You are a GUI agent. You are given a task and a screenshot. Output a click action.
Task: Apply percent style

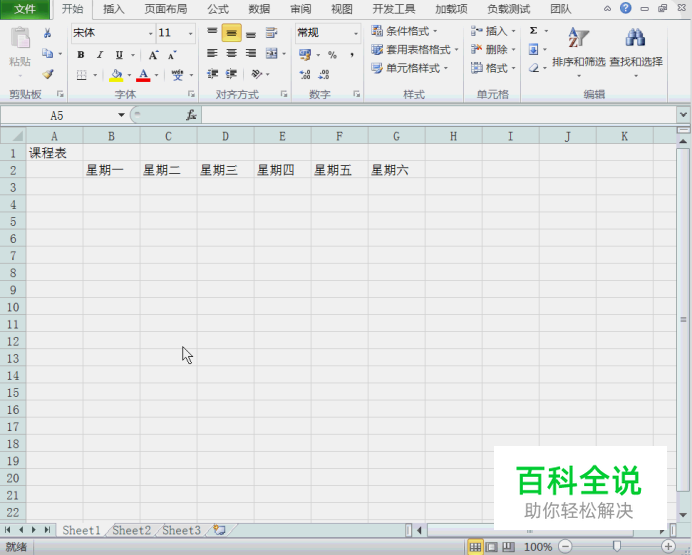(x=332, y=55)
